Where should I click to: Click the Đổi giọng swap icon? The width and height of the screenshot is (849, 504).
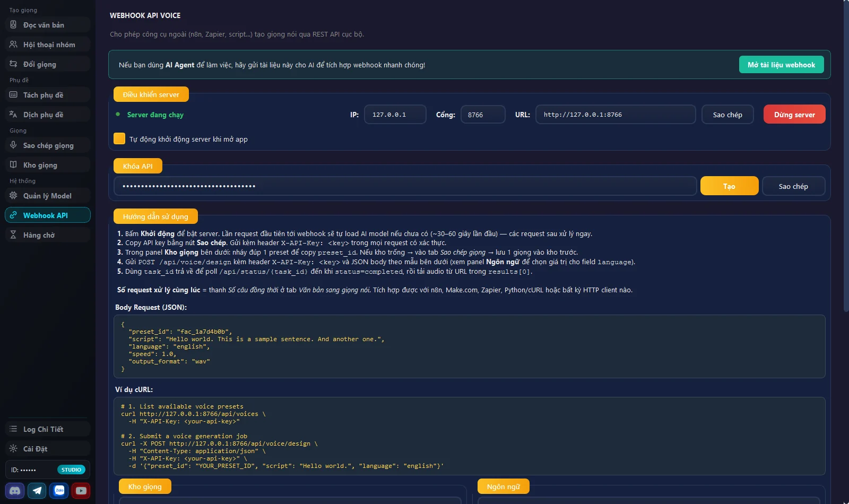(13, 64)
